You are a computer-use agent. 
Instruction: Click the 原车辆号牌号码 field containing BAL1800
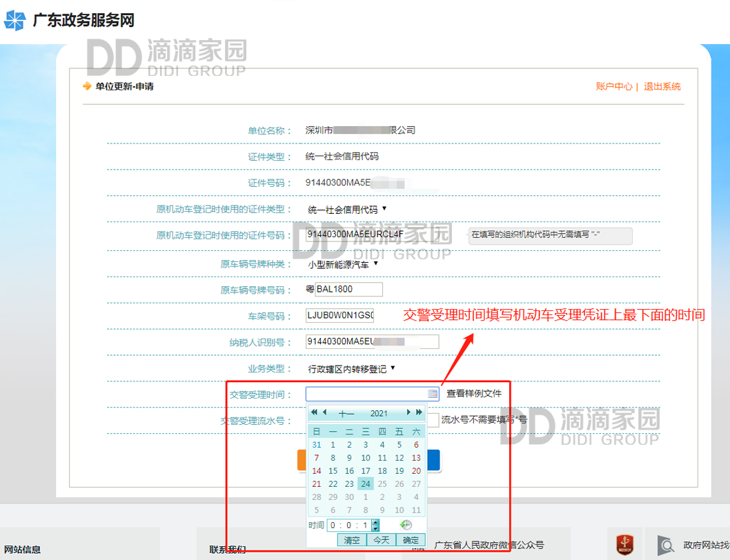(348, 289)
